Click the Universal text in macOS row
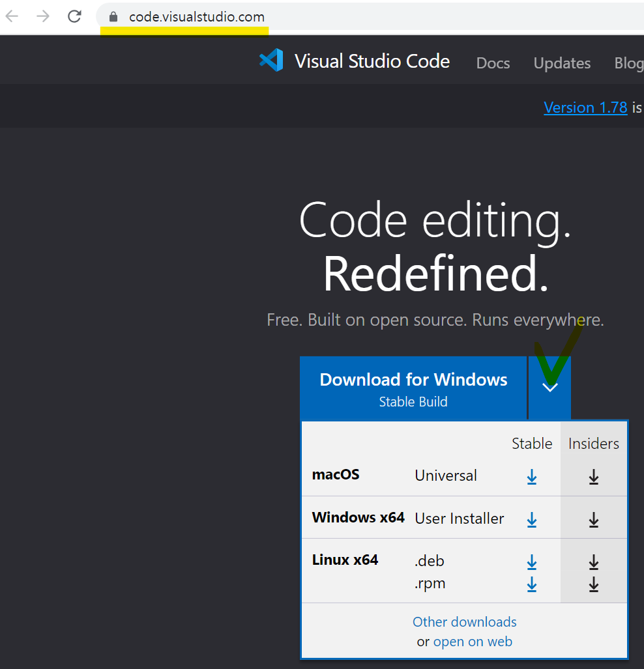The image size is (644, 669). tap(445, 476)
